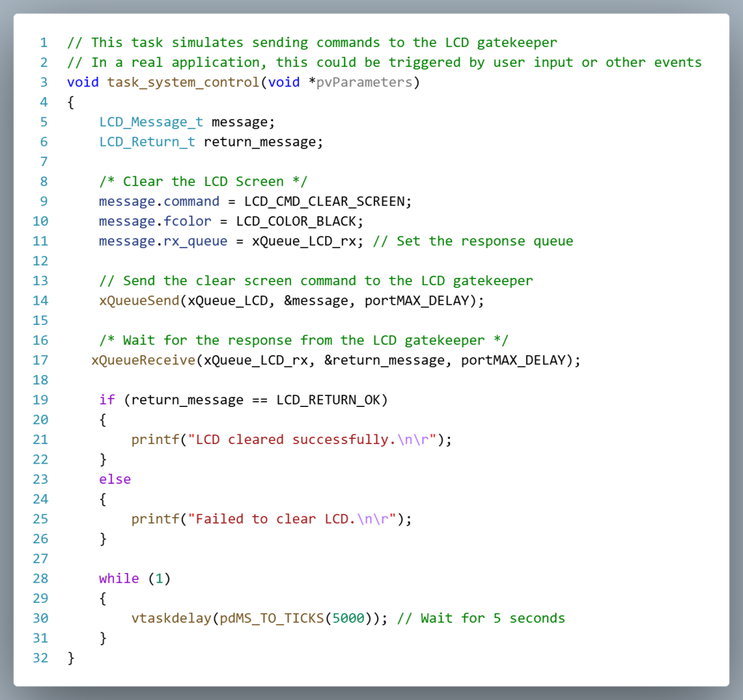Screen dimensions: 743x700
Task: Click the xQueueReceive function call
Action: pos(144,360)
